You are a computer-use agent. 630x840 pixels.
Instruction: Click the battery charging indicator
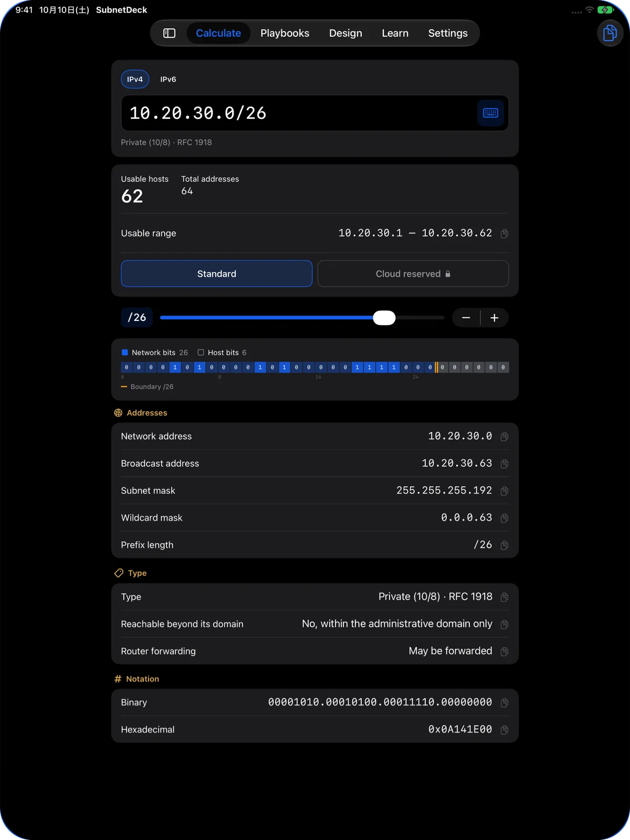pyautogui.click(x=605, y=10)
